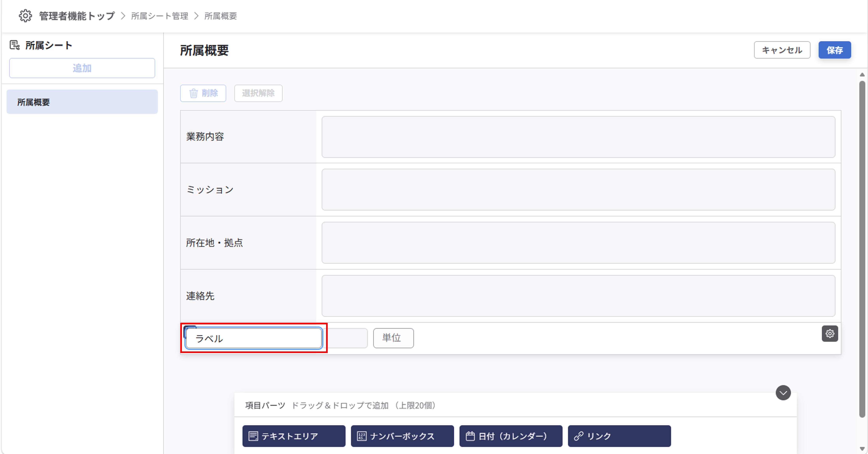Click the ミッション label

coord(210,190)
